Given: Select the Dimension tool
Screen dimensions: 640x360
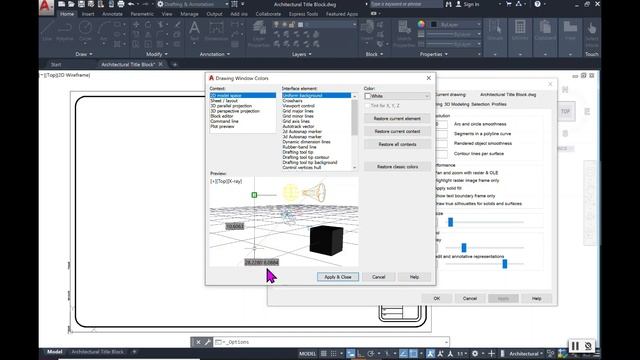Looking at the screenshot, I should 216,31.
